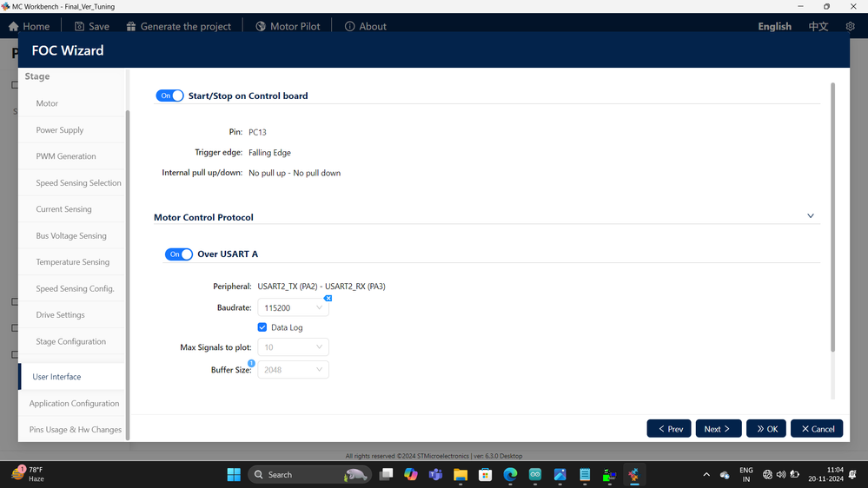
Task: Open Max Signals to plot dropdown
Action: [293, 347]
